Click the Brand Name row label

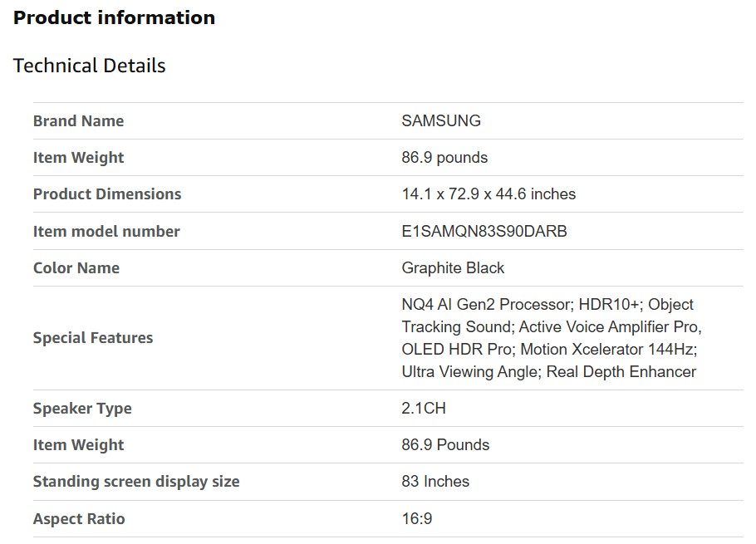(x=78, y=121)
